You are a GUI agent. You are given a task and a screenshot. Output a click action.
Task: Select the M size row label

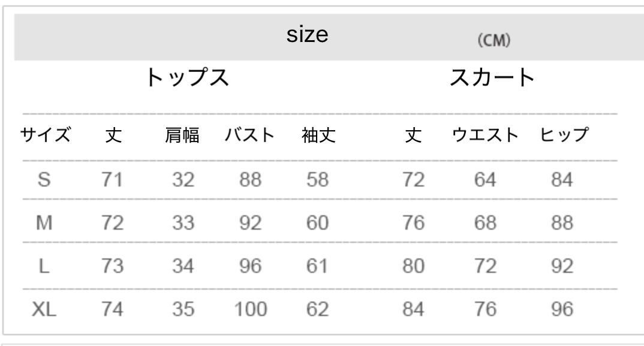[x=43, y=223]
